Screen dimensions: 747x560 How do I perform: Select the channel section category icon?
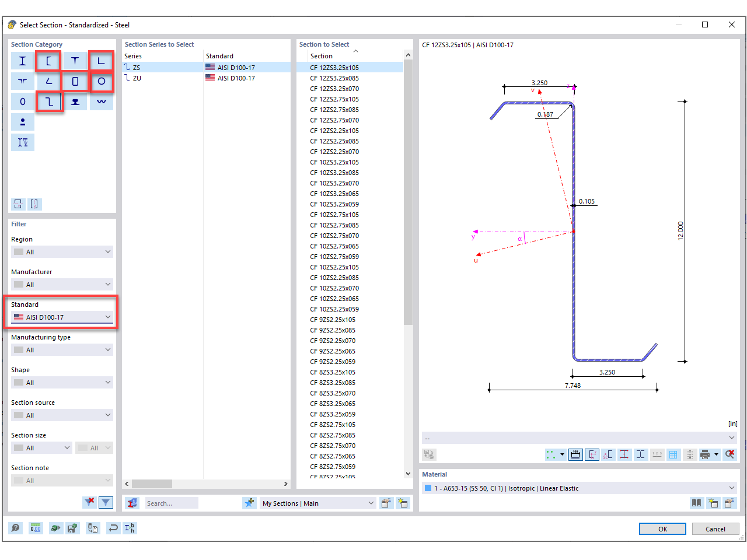coord(48,61)
